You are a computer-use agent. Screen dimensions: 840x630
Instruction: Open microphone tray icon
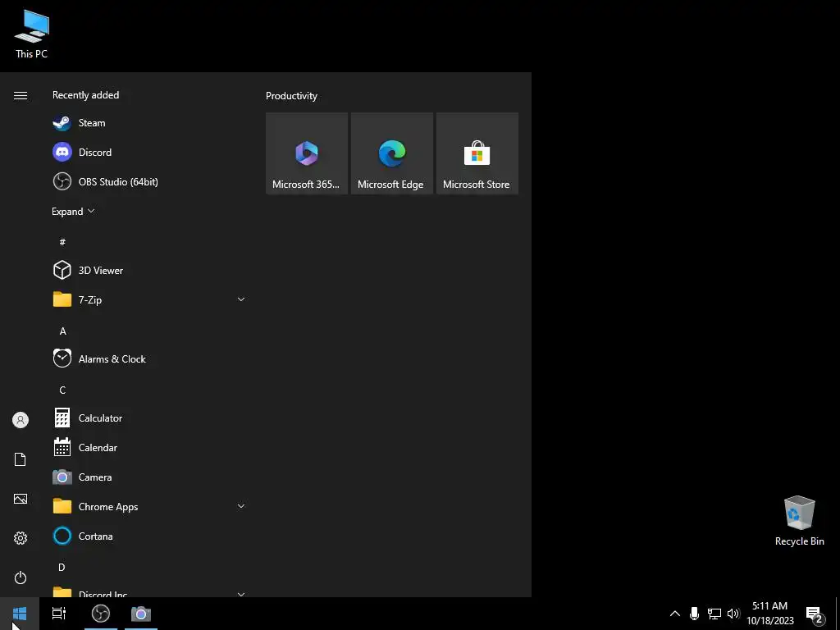coord(694,614)
